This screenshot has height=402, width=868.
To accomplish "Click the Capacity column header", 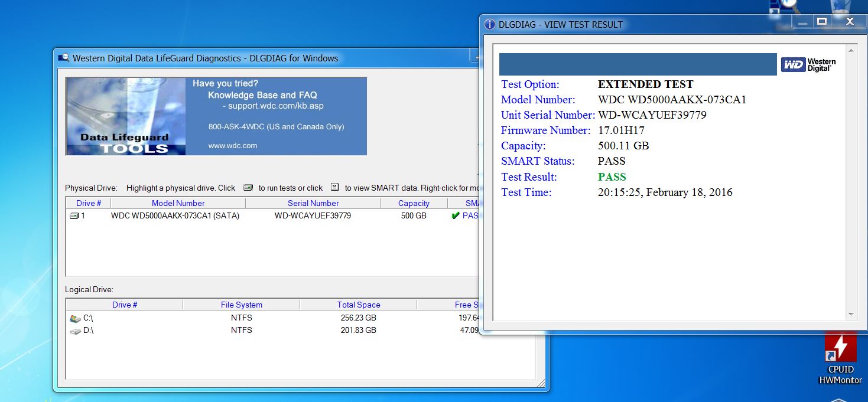I will click(x=414, y=203).
